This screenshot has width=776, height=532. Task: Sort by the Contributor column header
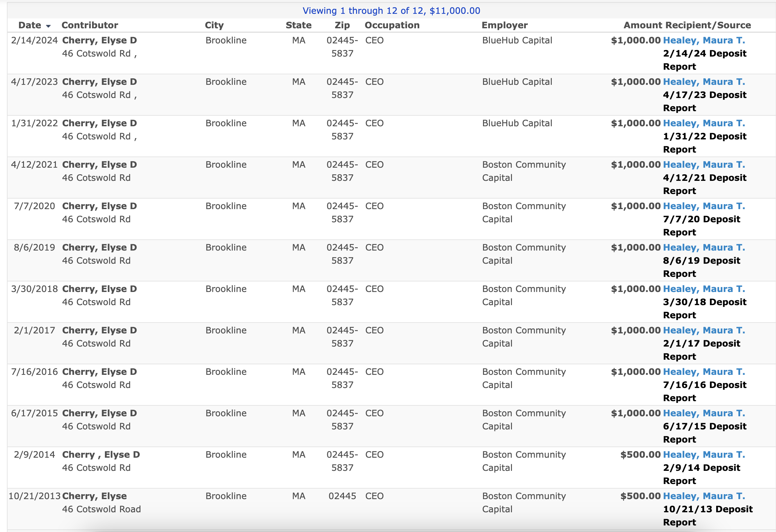click(90, 25)
